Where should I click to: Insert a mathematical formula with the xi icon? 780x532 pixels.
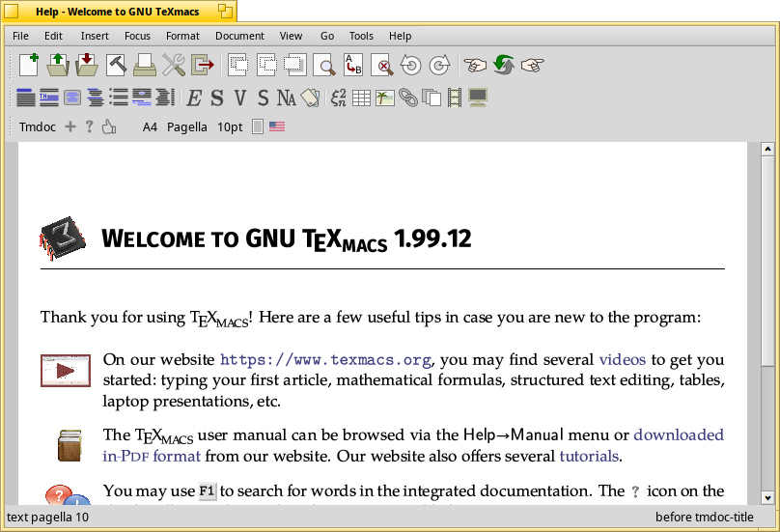point(338,98)
